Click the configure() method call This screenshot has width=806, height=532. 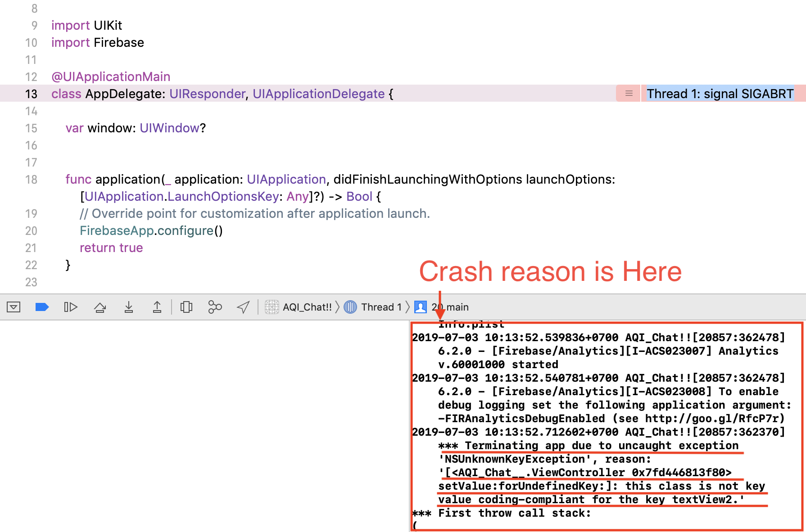pos(190,230)
